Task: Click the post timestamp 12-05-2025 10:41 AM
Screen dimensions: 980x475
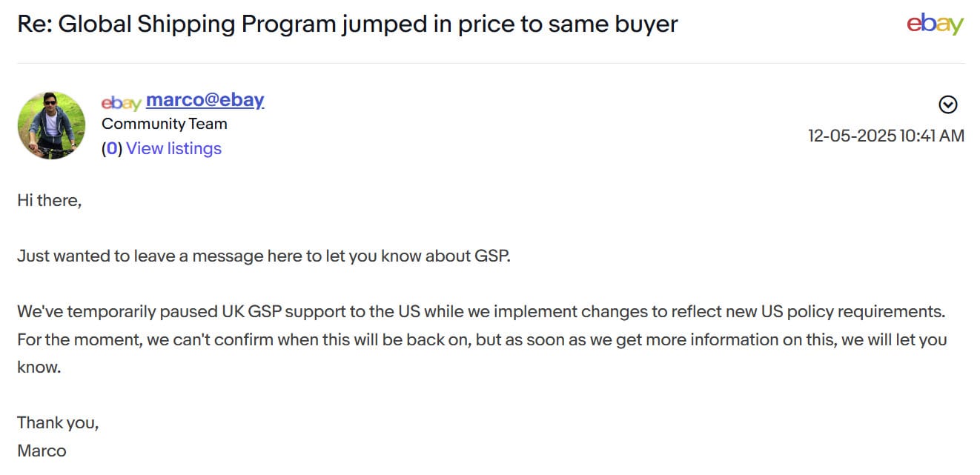Action: tap(886, 136)
